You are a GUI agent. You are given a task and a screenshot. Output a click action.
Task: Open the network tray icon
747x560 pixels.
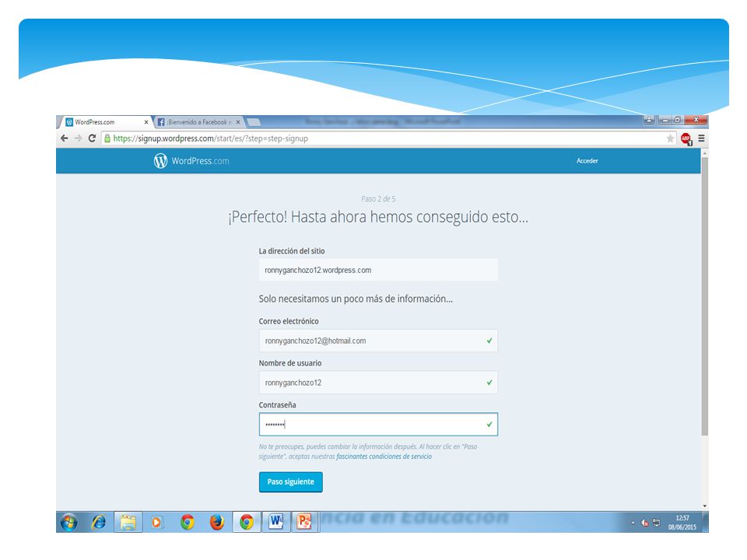coord(656,523)
